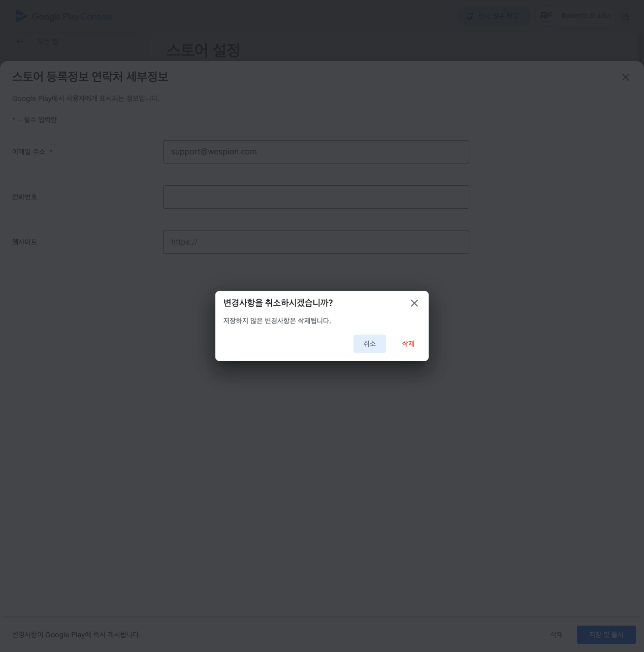
Task: Open unread notifications bell button
Action: 493,16
